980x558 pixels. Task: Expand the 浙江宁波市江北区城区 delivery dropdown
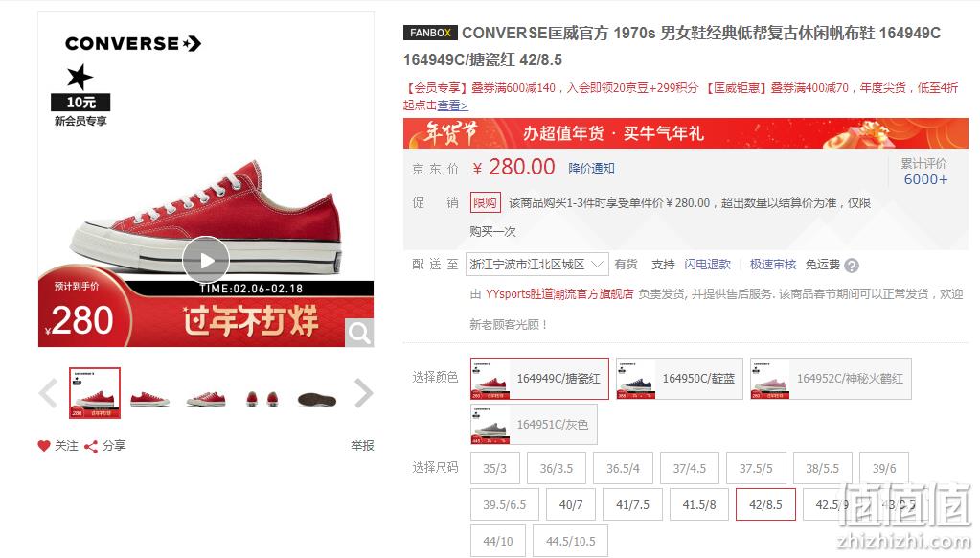pos(536,265)
